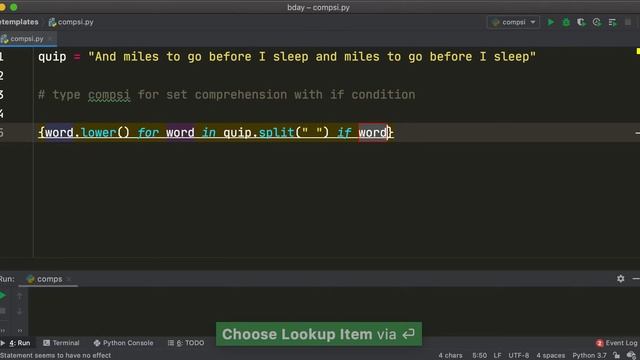Open the Python Console tool window
Screen dimensions: 640x360
tap(123, 343)
